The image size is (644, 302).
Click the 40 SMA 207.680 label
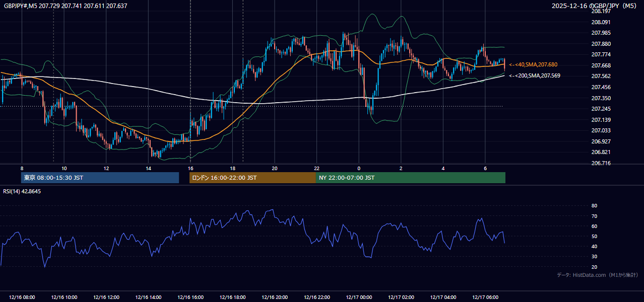click(533, 64)
